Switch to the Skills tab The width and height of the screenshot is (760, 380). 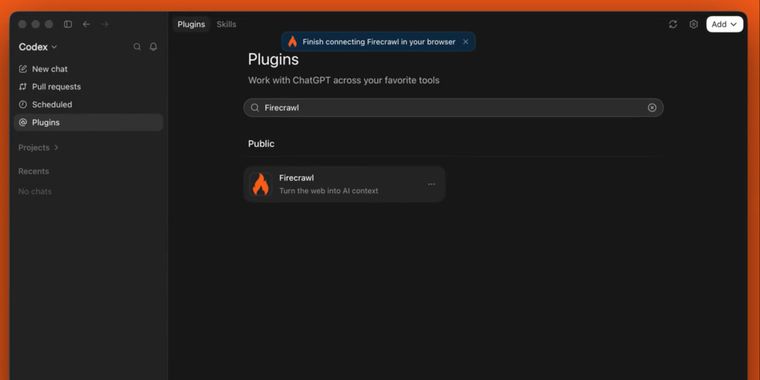[x=226, y=24]
